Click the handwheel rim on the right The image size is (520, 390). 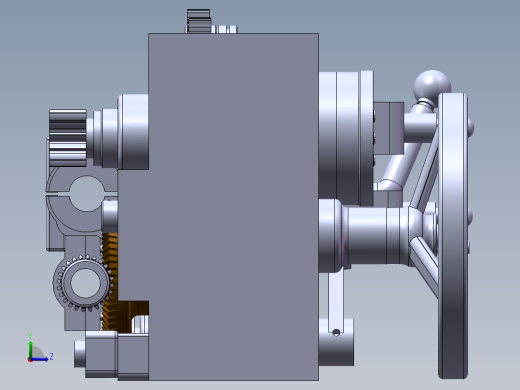[x=453, y=236]
